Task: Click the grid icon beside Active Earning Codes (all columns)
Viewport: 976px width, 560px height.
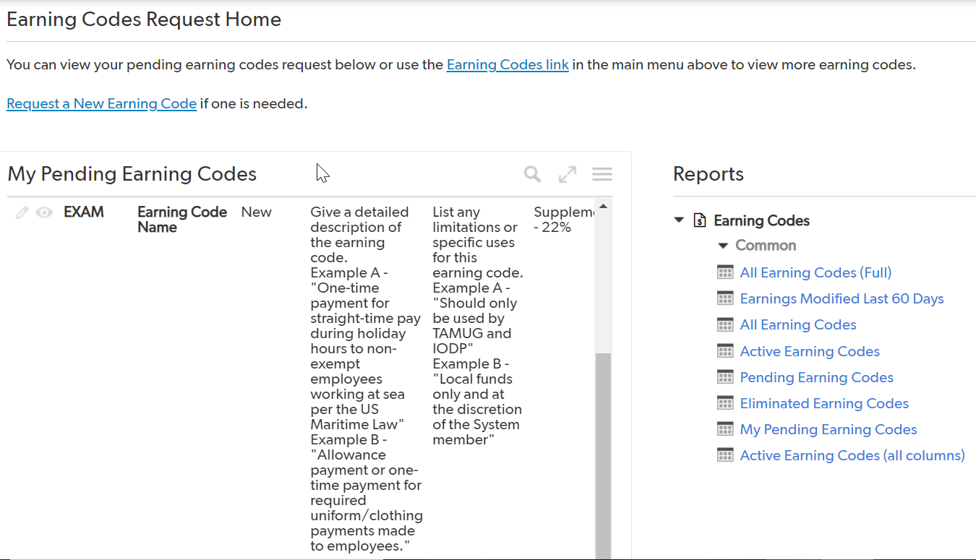Action: (x=725, y=455)
